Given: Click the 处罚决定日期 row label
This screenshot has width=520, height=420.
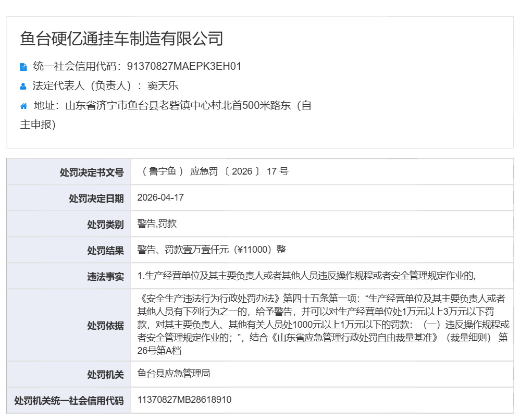Looking at the screenshot, I should coord(96,199).
